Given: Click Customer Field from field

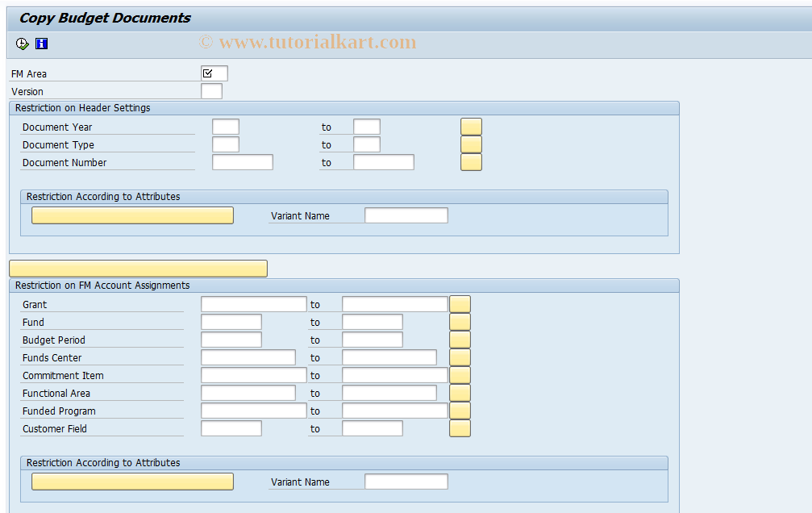Looking at the screenshot, I should 231,428.
